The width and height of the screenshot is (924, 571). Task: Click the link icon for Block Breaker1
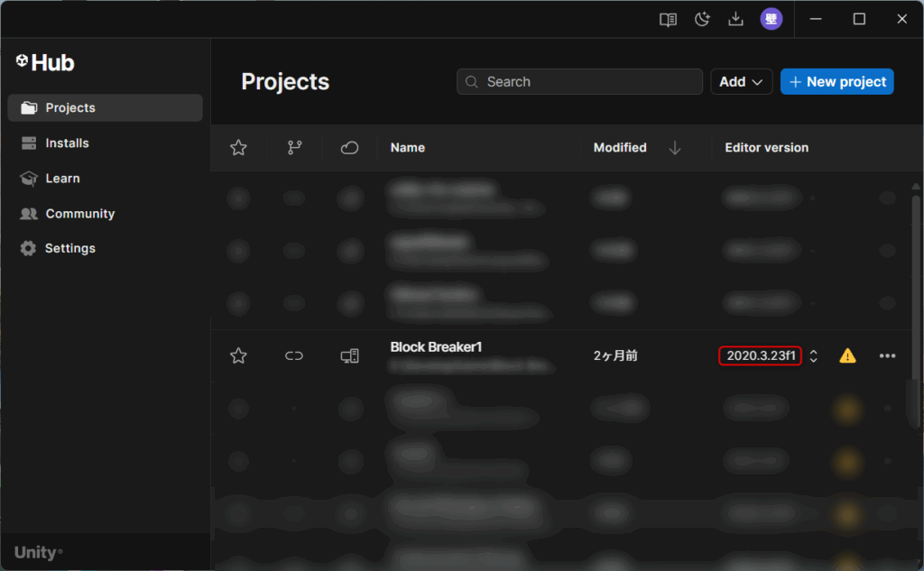point(294,356)
